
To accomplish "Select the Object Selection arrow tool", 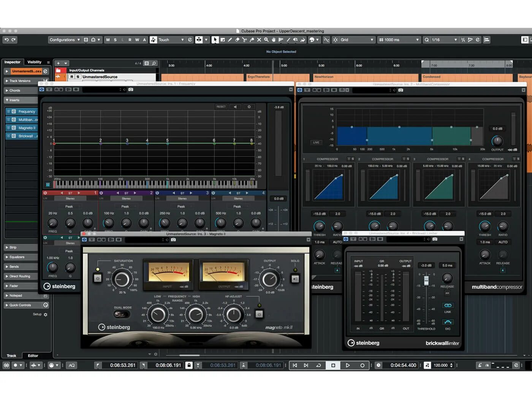I will tap(215, 40).
